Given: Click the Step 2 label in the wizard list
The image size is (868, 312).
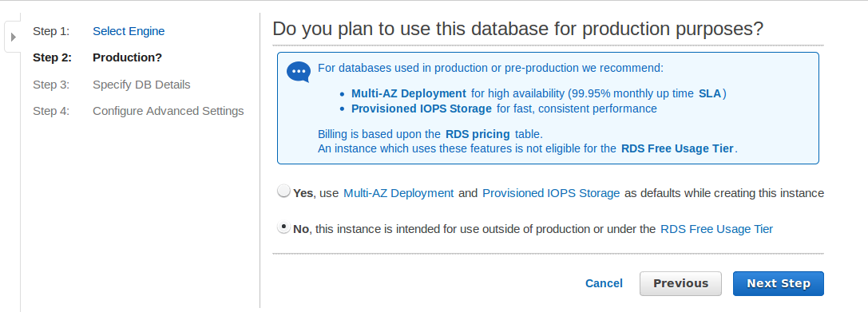Looking at the screenshot, I should tap(52, 57).
